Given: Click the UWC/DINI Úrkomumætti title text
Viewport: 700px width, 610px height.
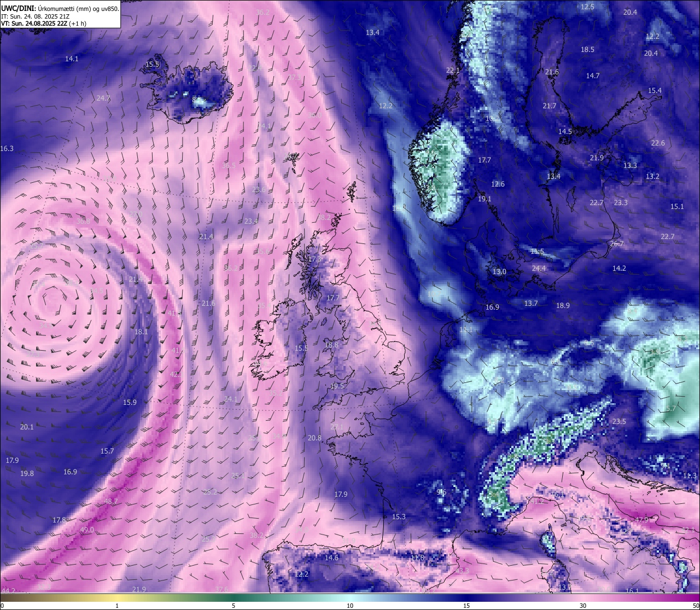Looking at the screenshot, I should tap(60, 8).
